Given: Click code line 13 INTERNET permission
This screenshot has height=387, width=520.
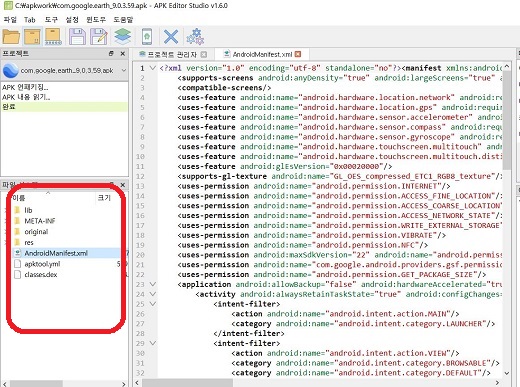Looking at the screenshot, I should pos(314,186).
